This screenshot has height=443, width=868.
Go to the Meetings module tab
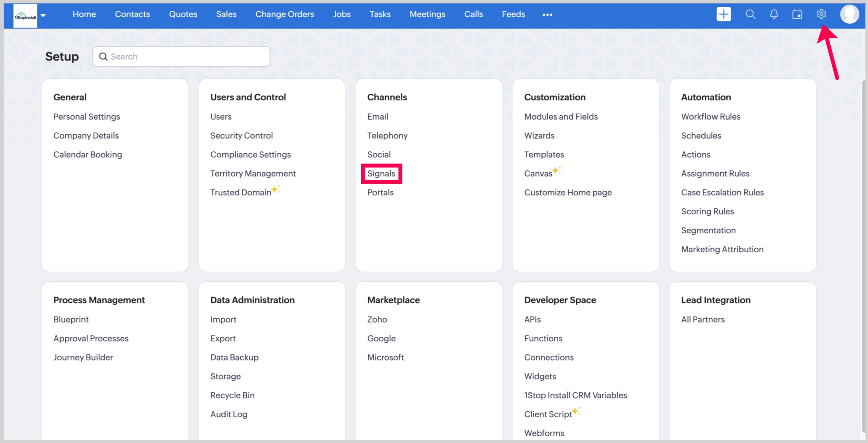click(x=427, y=14)
